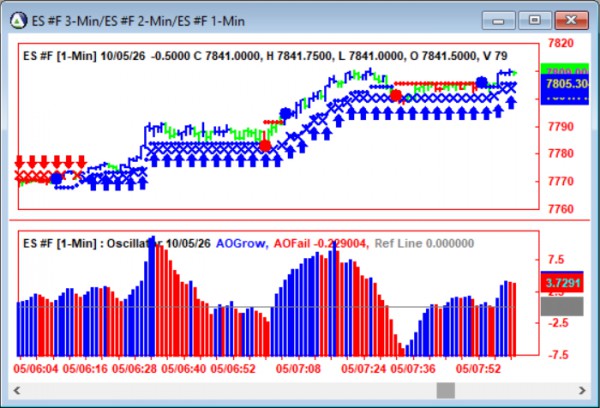Click the 05/06:52 time axis label
The height and width of the screenshot is (408, 600).
(x=233, y=369)
